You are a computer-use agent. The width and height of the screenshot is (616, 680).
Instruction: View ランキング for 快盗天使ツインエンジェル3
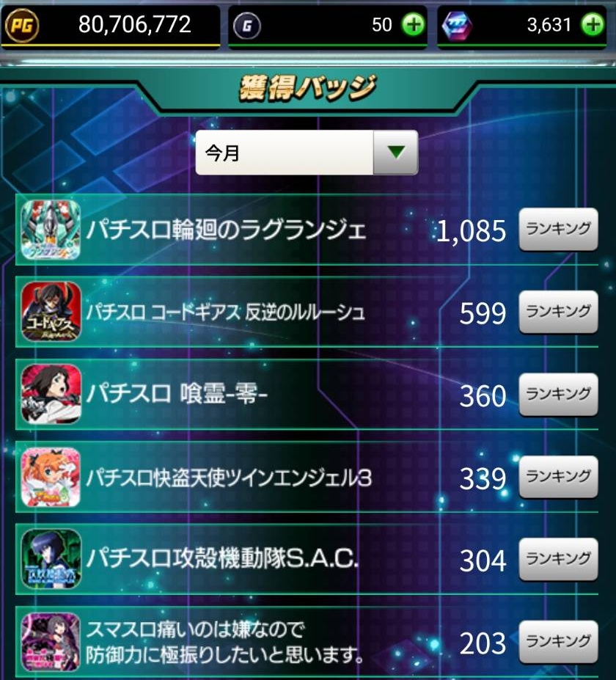(558, 477)
